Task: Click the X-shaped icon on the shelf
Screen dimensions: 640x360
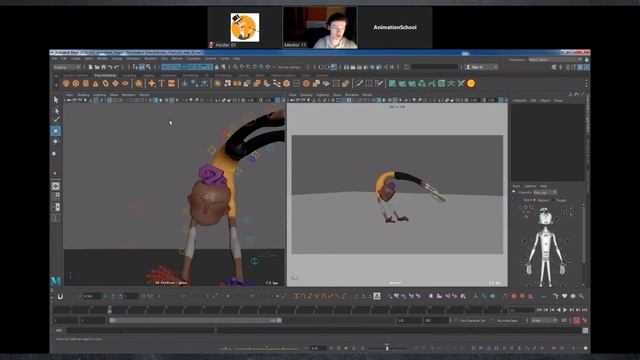Action: [461, 83]
